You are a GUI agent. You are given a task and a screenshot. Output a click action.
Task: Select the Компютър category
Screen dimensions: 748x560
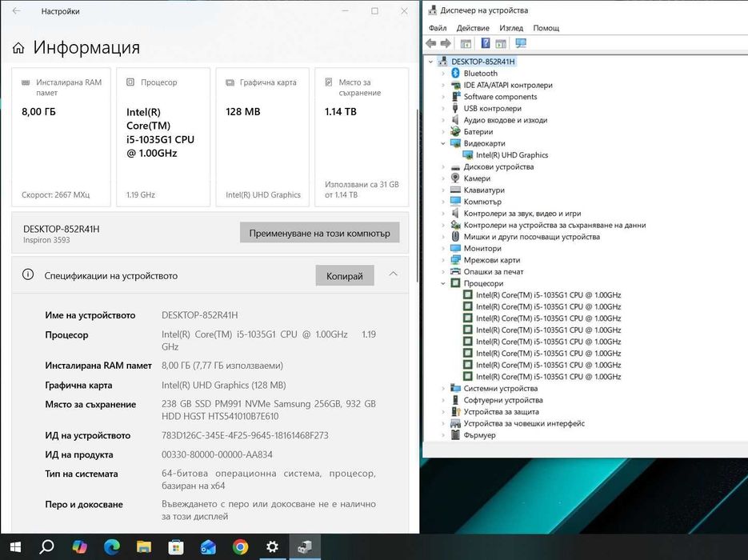tap(482, 202)
